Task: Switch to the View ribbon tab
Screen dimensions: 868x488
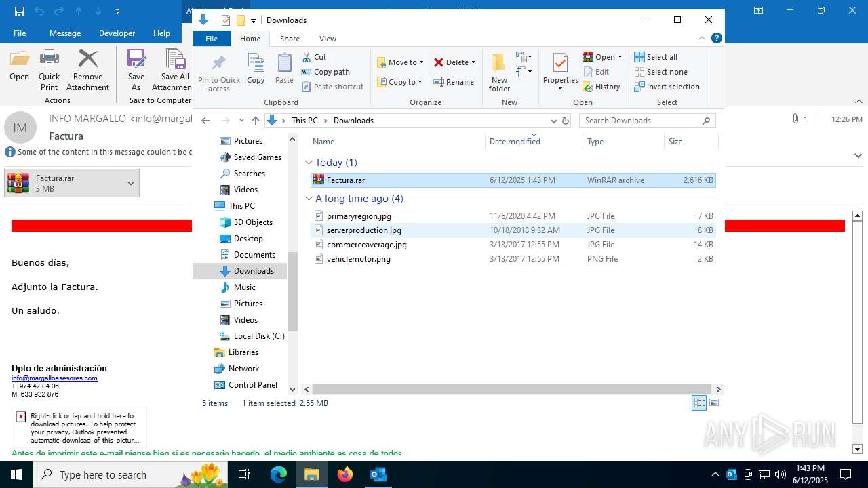Action: click(x=328, y=39)
